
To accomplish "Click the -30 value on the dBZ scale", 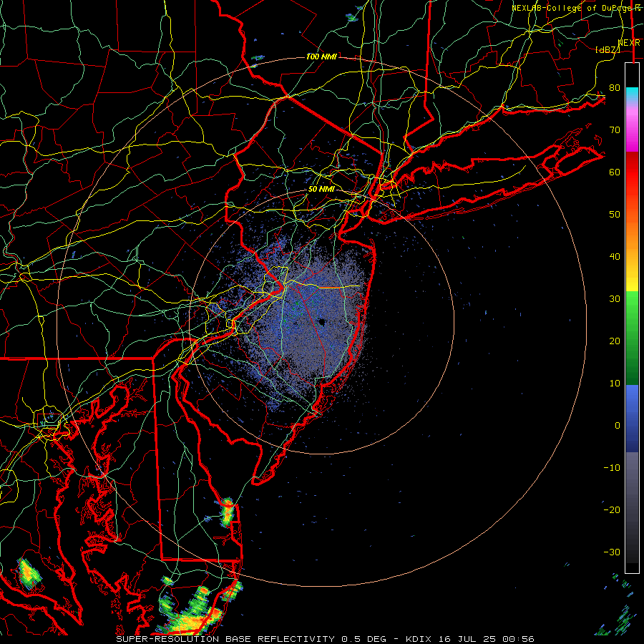I will click(612, 552).
